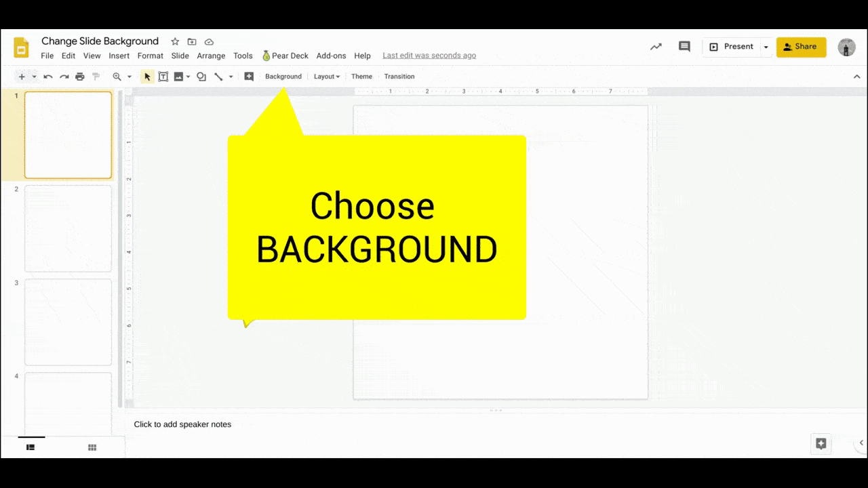This screenshot has height=488, width=868.
Task: Open the Present options dropdown arrow
Action: pyautogui.click(x=766, y=46)
